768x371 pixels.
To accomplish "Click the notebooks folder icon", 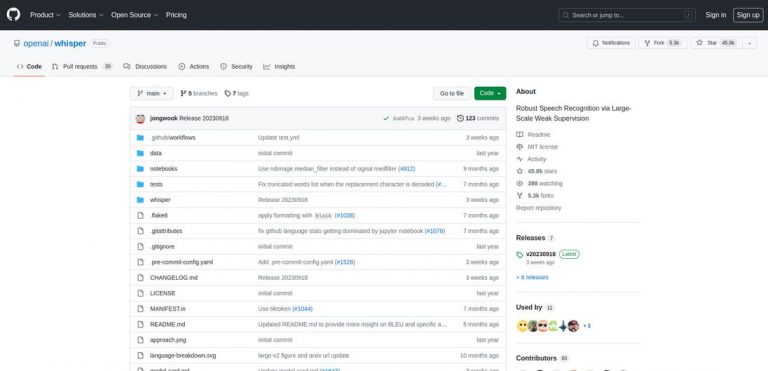I will [141, 169].
